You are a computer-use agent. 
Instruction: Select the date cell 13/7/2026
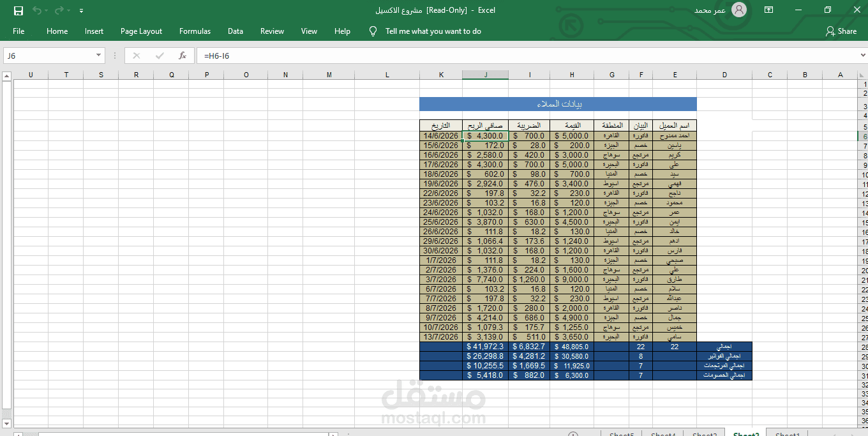coord(441,337)
